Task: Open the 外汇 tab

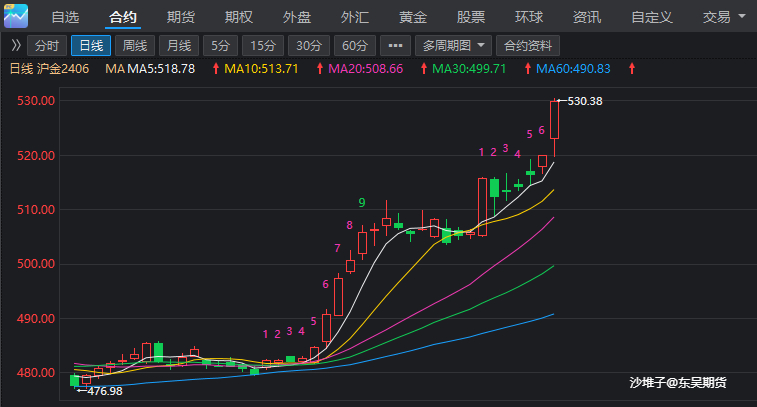Action: tap(354, 17)
